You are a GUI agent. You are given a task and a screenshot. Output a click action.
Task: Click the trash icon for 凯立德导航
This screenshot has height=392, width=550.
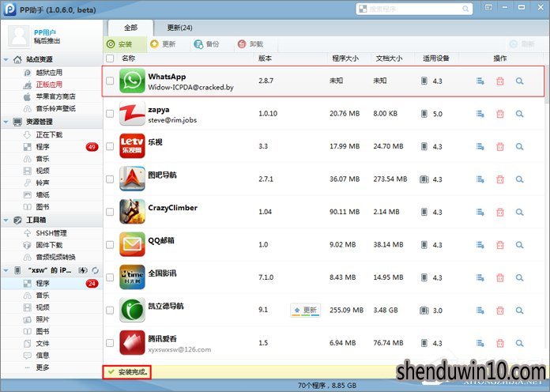[x=500, y=311]
